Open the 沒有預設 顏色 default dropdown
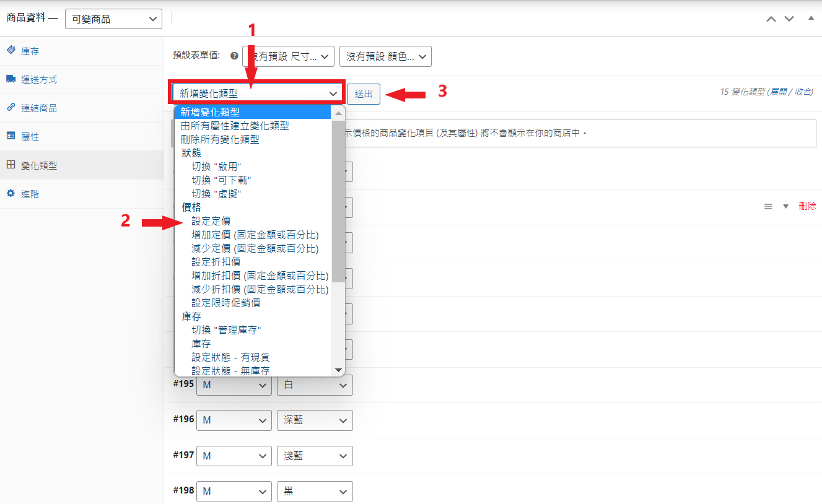822x504 pixels. [x=385, y=56]
